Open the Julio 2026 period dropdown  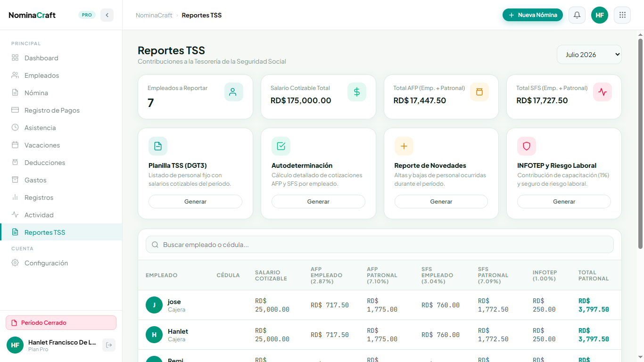(x=589, y=54)
